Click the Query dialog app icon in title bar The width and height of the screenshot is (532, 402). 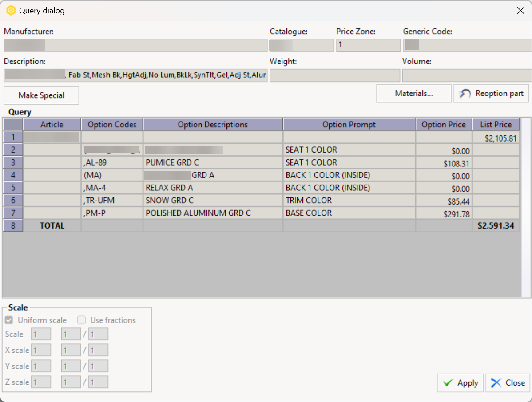pyautogui.click(x=11, y=11)
